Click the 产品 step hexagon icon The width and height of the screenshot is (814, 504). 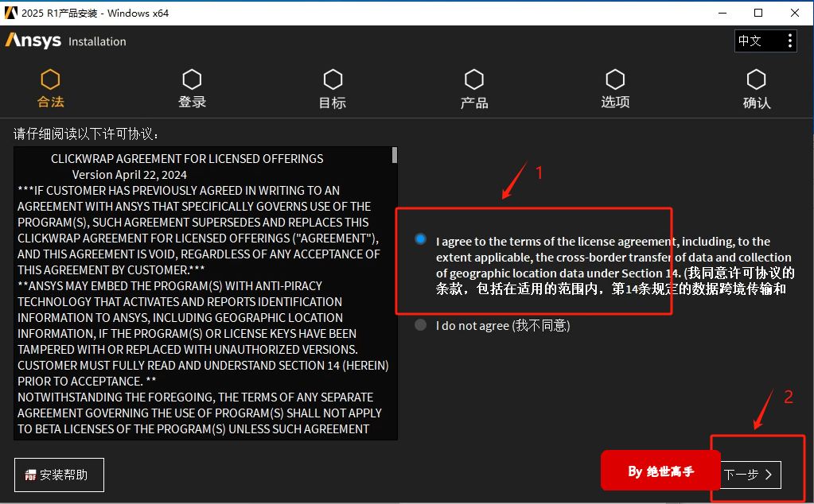click(x=474, y=79)
